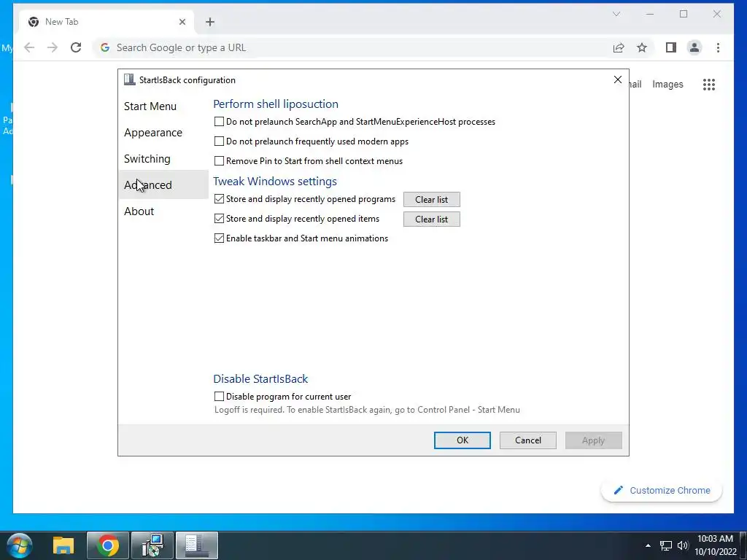This screenshot has height=560, width=747.
Task: Open the volume tray icon
Action: pyautogui.click(x=683, y=545)
